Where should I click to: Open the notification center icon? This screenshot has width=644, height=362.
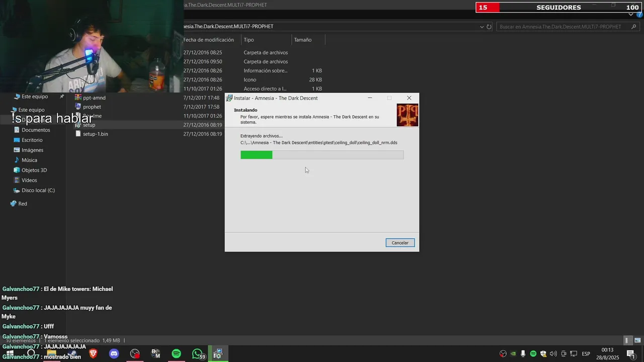[x=630, y=354]
